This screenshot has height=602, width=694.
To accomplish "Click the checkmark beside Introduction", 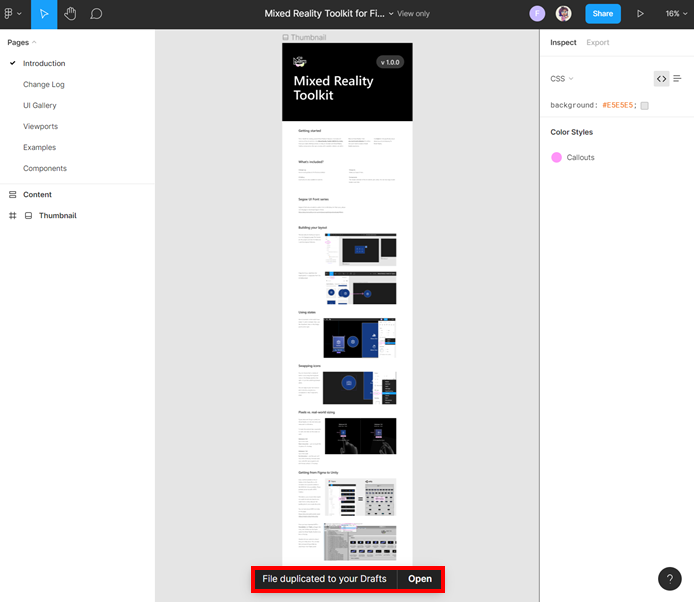I will click(13, 63).
